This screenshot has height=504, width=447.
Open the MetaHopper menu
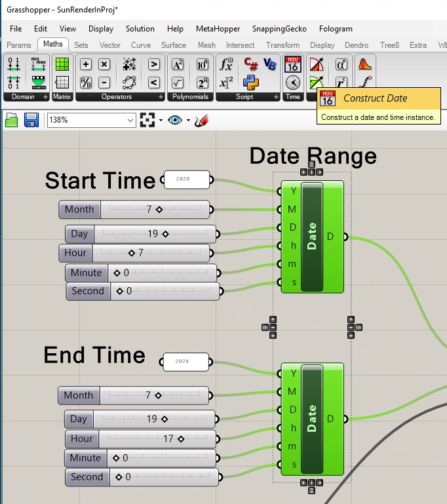218,29
